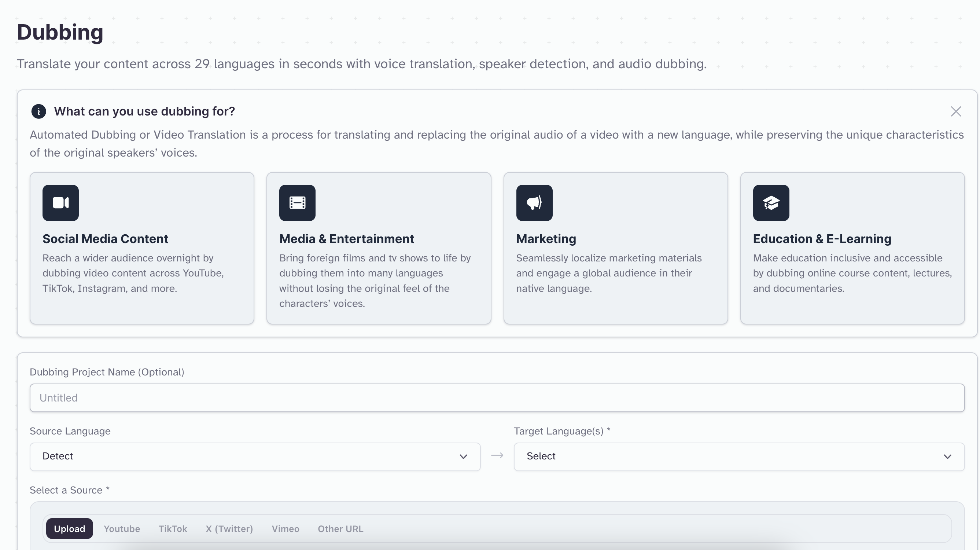Switch to the TikTok source tab
This screenshot has height=550, width=980.
[x=173, y=529]
